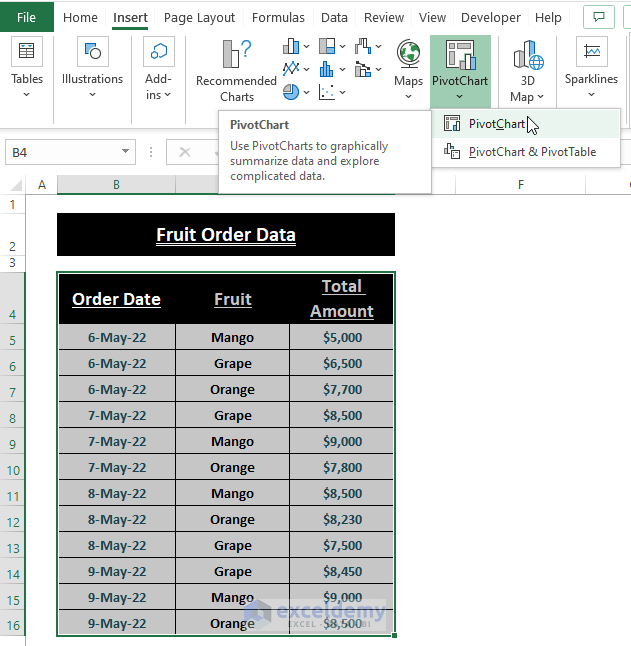The height and width of the screenshot is (646, 631).
Task: Click the Add-ins icon
Action: (x=159, y=51)
